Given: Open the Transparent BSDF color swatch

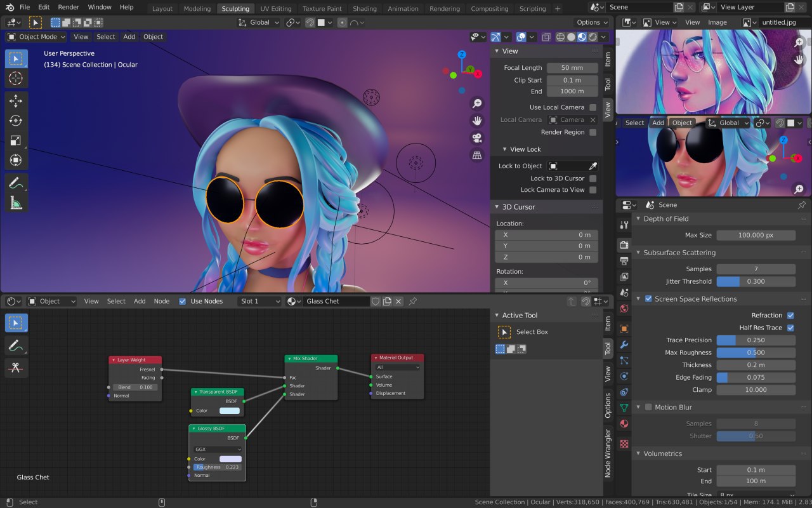Looking at the screenshot, I should [x=230, y=411].
